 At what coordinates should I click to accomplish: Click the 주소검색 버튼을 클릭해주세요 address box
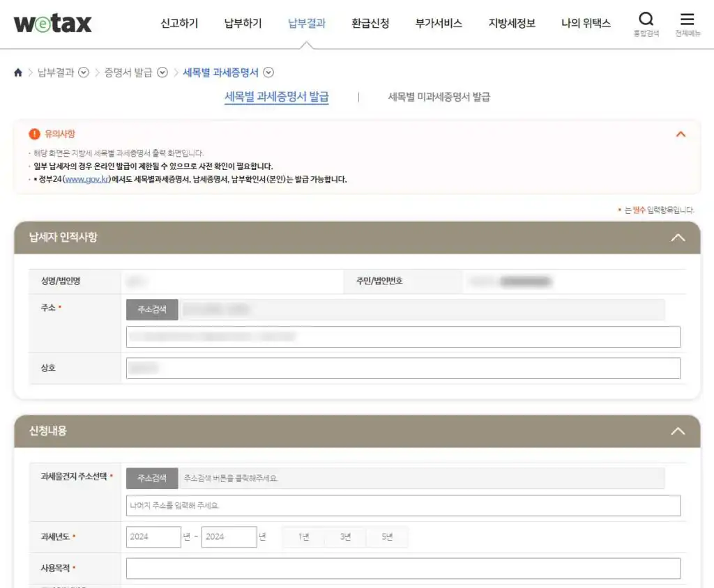[422, 479]
